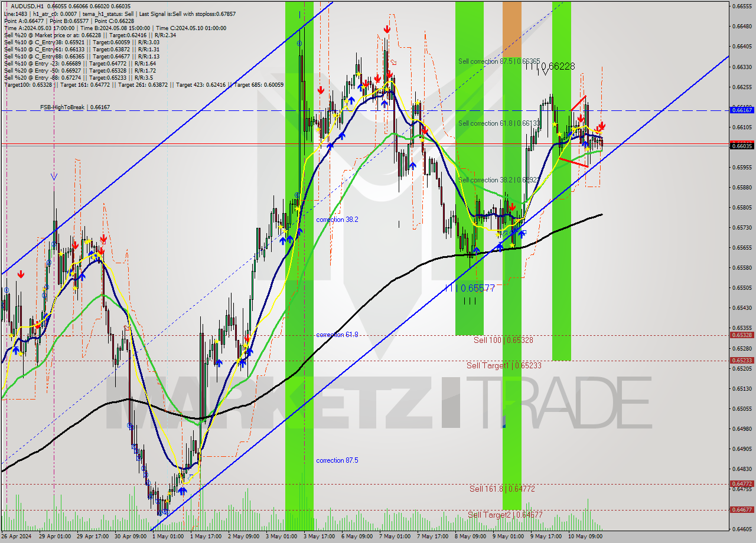Select the Sell Target2 | 0.64677 label
756x543 pixels.
coord(505,515)
